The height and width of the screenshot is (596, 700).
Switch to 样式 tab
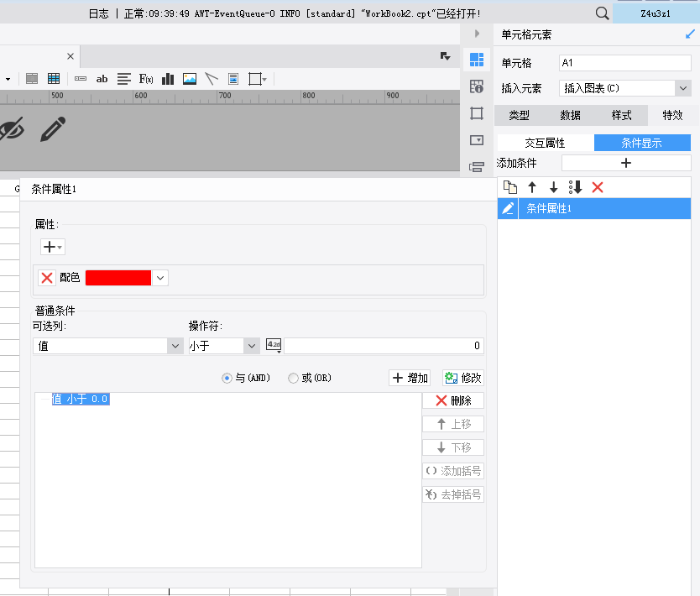[621, 116]
